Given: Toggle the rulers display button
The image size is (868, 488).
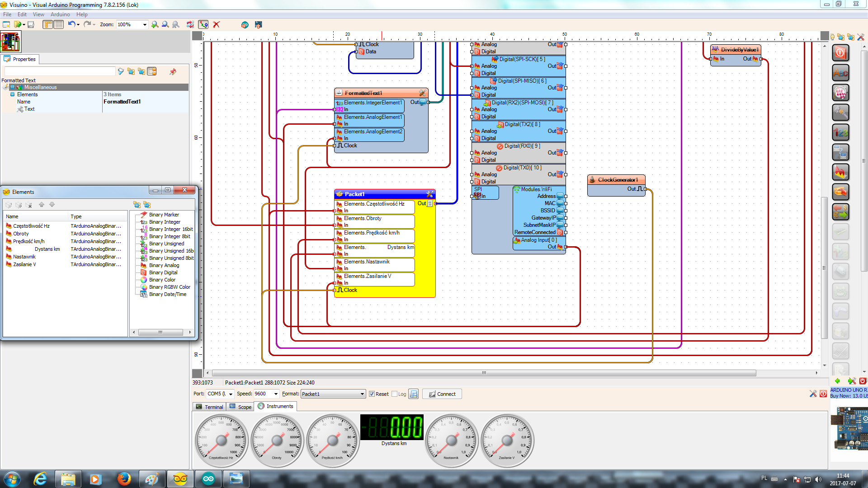Looking at the screenshot, I should (x=48, y=24).
